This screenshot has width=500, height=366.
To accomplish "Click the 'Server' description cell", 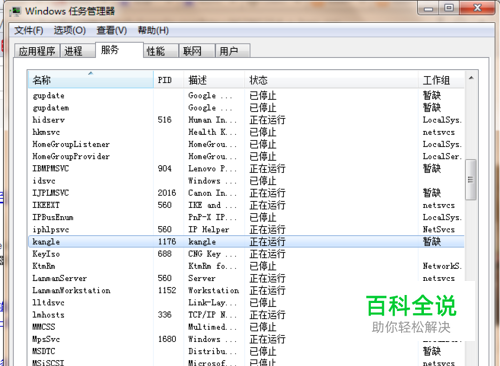I will click(x=202, y=278).
